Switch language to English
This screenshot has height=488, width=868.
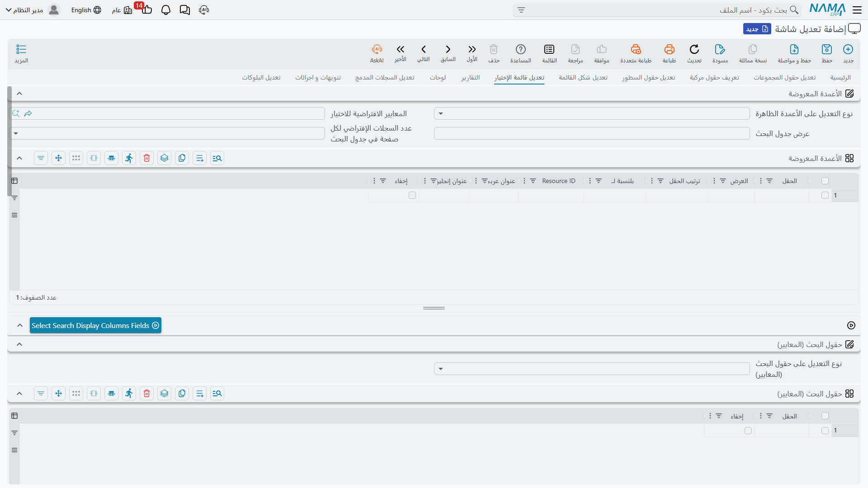click(x=86, y=10)
